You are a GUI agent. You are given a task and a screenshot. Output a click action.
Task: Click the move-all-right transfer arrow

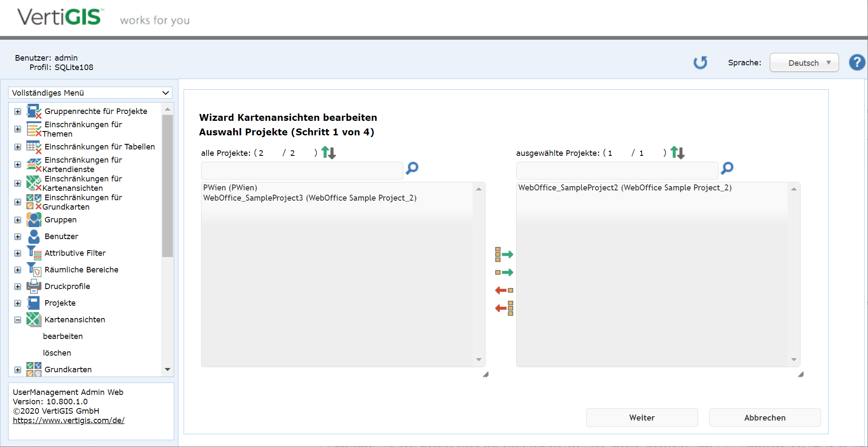(504, 254)
